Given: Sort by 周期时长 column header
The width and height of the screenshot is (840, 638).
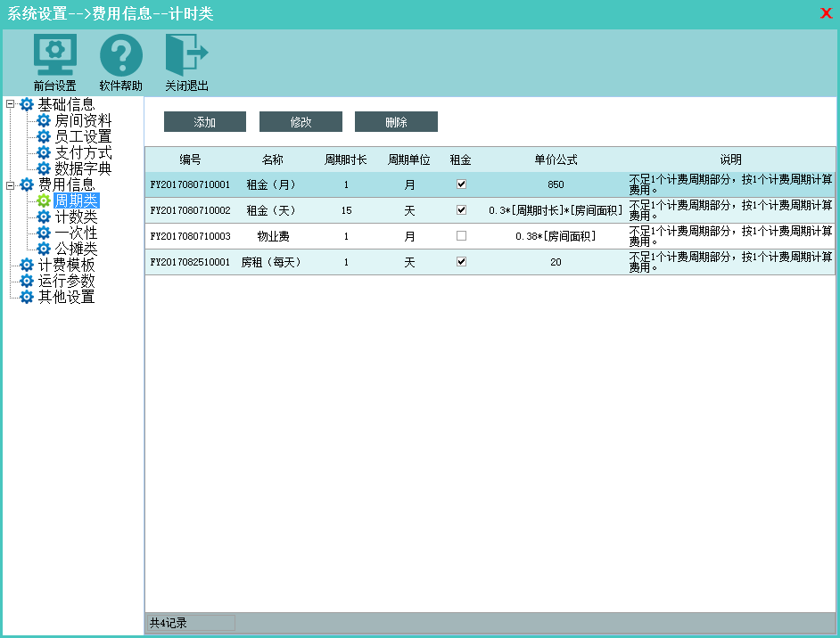Looking at the screenshot, I should (345, 159).
